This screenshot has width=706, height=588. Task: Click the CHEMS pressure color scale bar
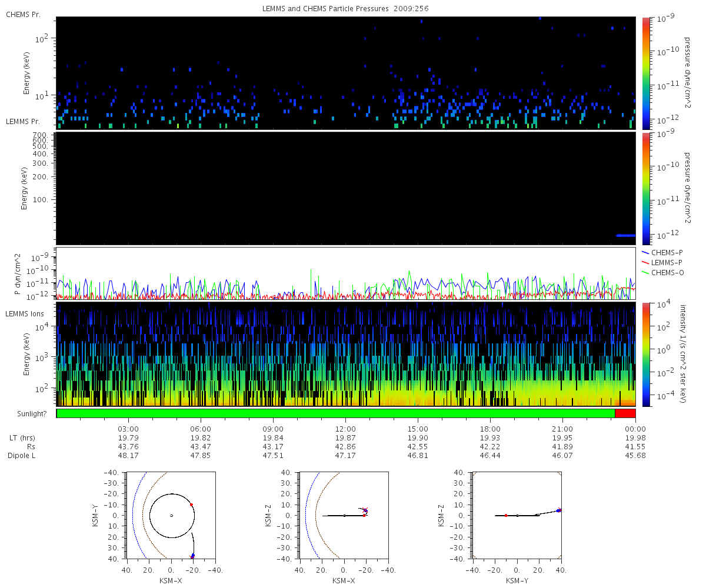(645, 73)
